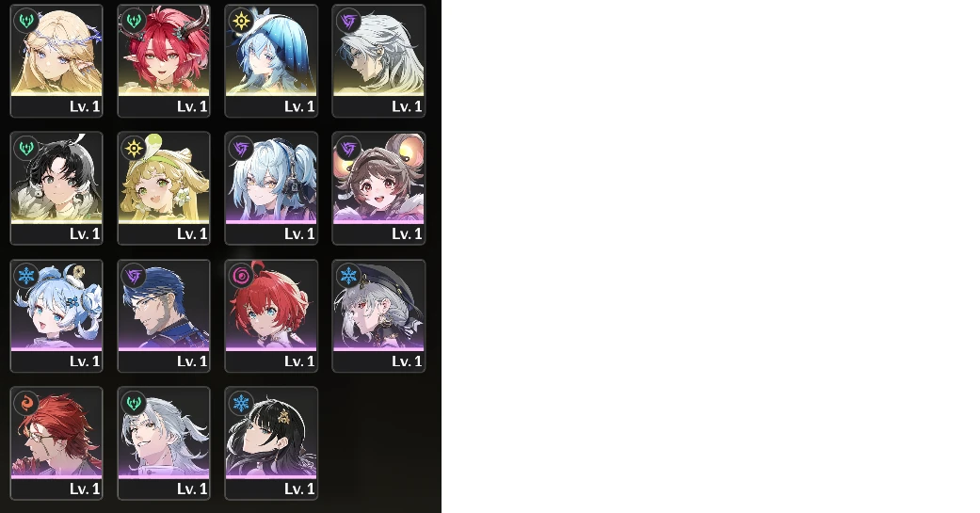Viewport: 980px width, 513px height.
Task: Click sun icon on blue-haired hat girl
Action: [241, 21]
